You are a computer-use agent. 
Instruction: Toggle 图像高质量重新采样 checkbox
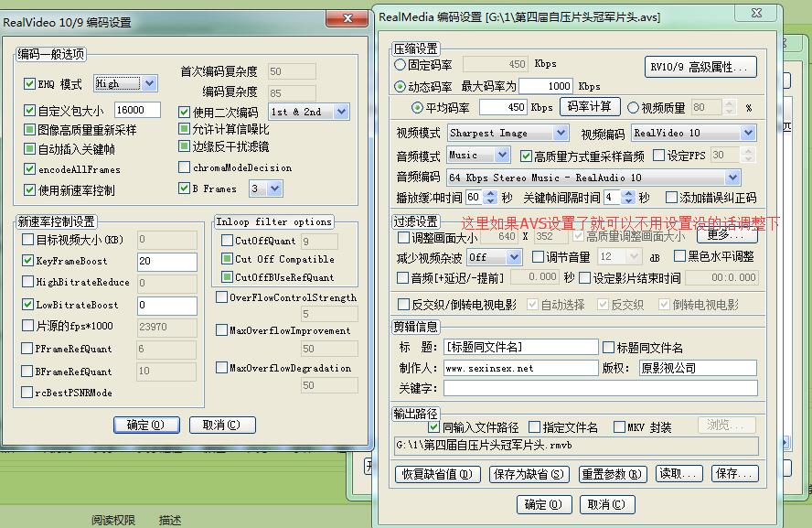pos(29,130)
